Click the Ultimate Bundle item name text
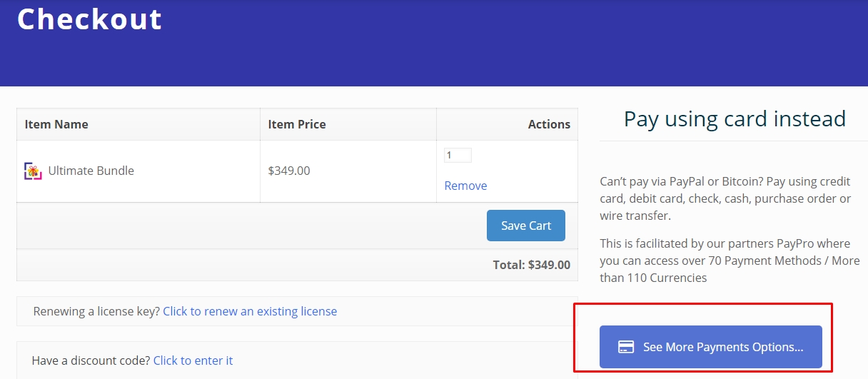This screenshot has width=868, height=379. [91, 171]
